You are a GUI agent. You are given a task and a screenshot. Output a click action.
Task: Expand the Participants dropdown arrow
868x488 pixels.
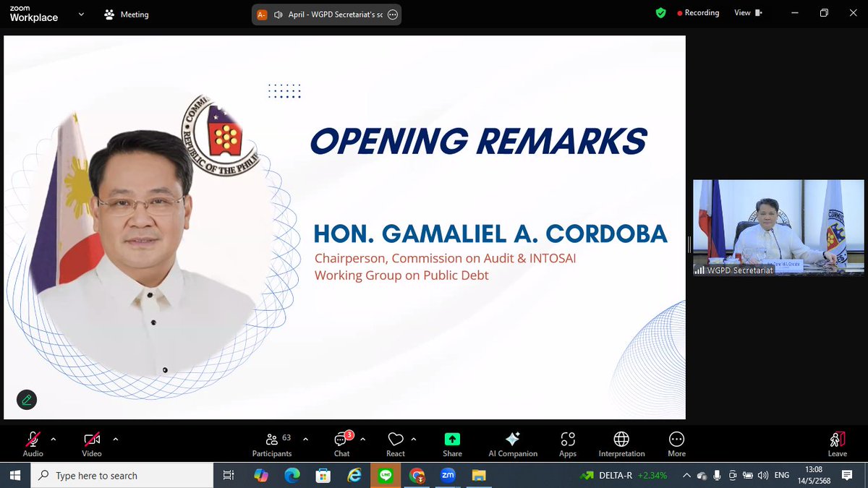305,439
